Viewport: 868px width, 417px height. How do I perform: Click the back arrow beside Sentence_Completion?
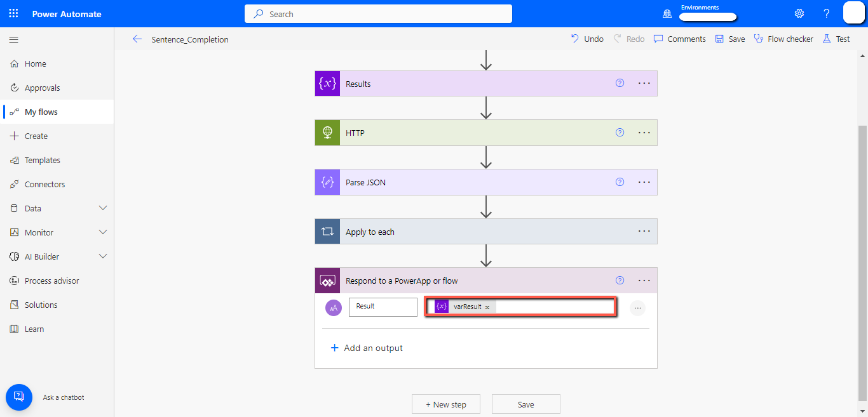(x=137, y=39)
